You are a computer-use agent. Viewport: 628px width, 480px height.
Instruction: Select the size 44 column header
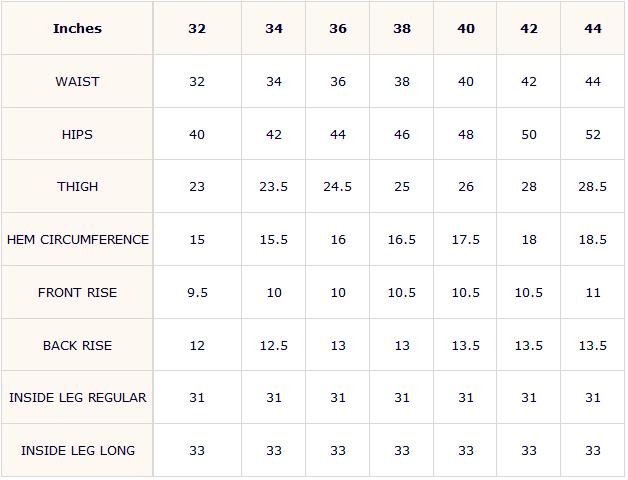click(593, 28)
